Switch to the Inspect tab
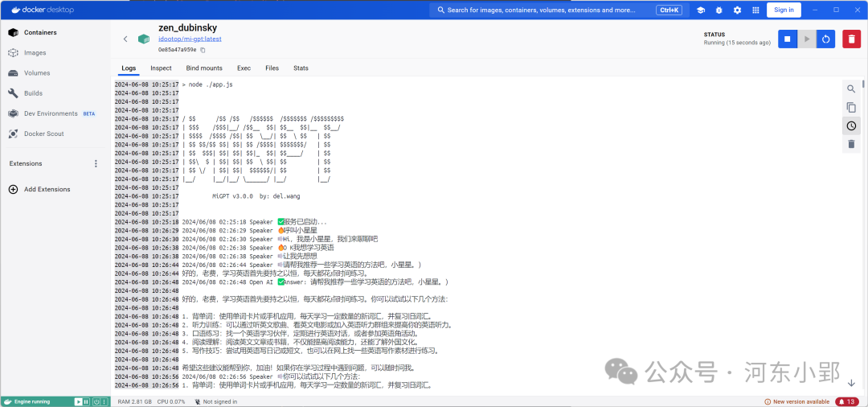The image size is (868, 407). pyautogui.click(x=161, y=68)
